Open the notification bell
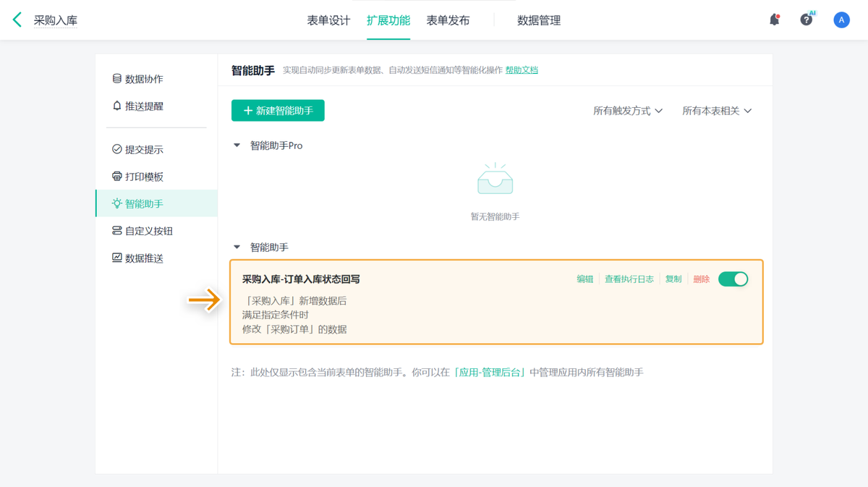 coord(774,20)
